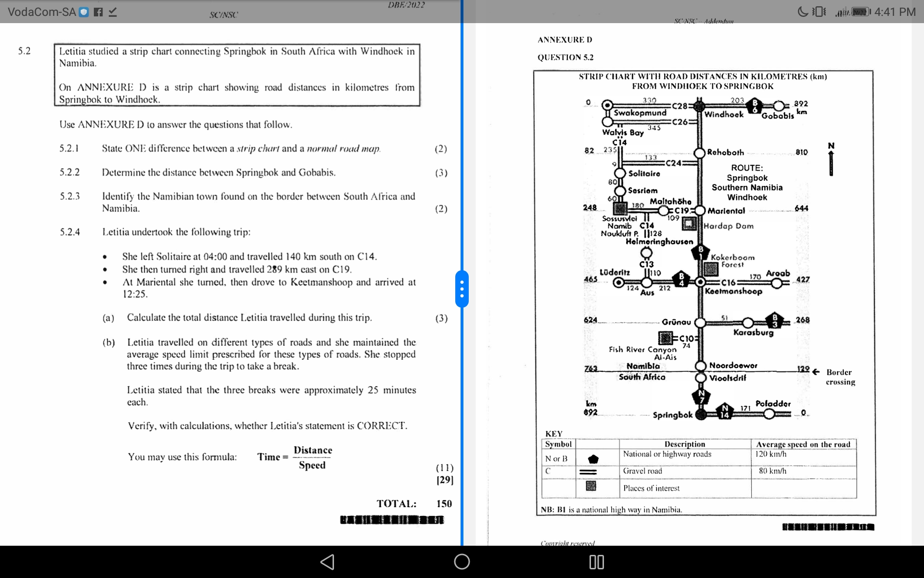The image size is (924, 578).
Task: Tap the Facebook notification icon in status bar
Action: 98,12
